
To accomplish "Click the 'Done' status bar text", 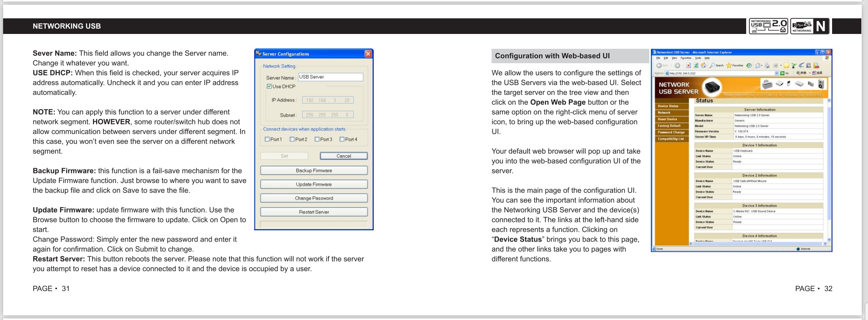I will (659, 249).
